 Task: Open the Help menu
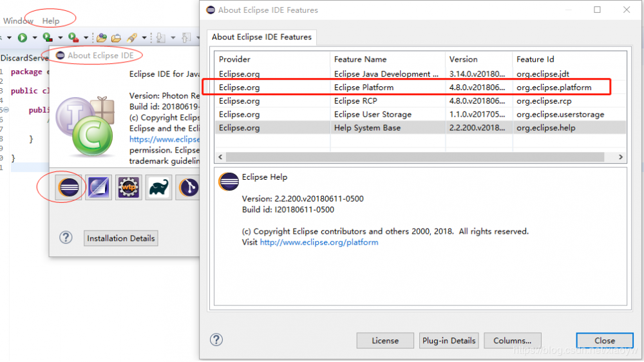[x=51, y=21]
